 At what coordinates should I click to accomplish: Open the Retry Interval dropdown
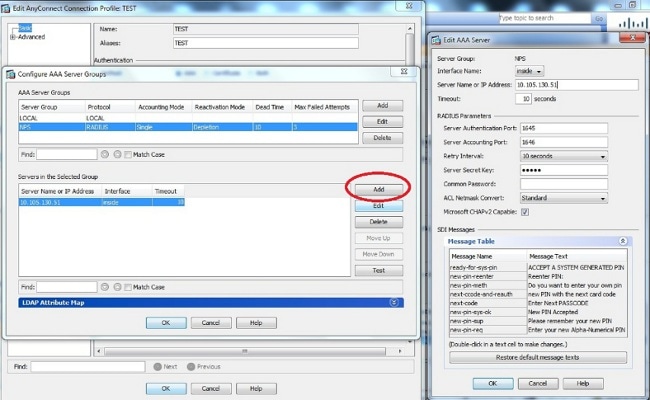[x=564, y=156]
